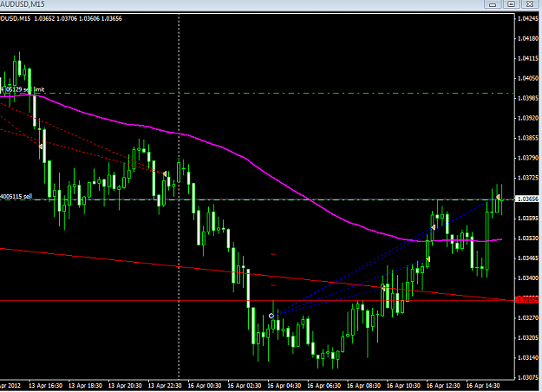The height and width of the screenshot is (392, 542).
Task: Click the 1.04245 price scale label
Action: (528, 19)
